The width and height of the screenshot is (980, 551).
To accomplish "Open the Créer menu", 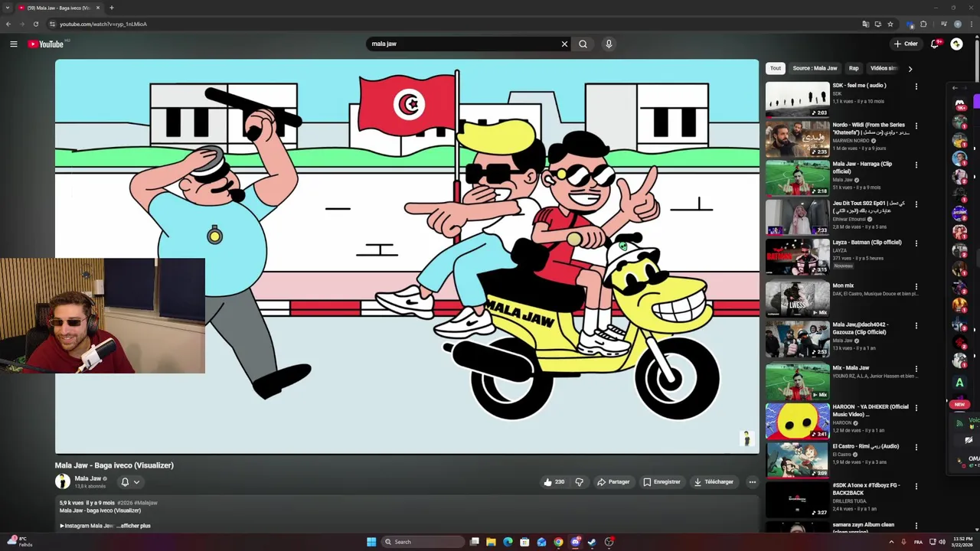I will click(905, 44).
